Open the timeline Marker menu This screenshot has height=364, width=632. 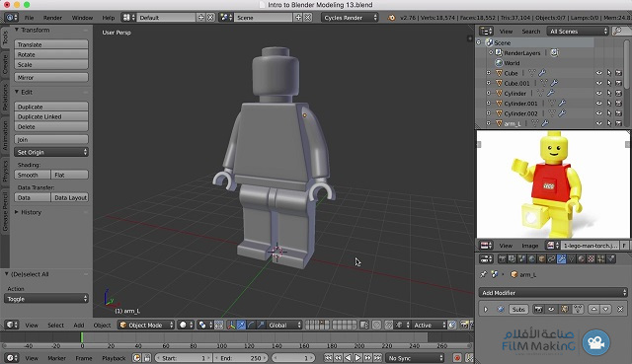click(56, 358)
